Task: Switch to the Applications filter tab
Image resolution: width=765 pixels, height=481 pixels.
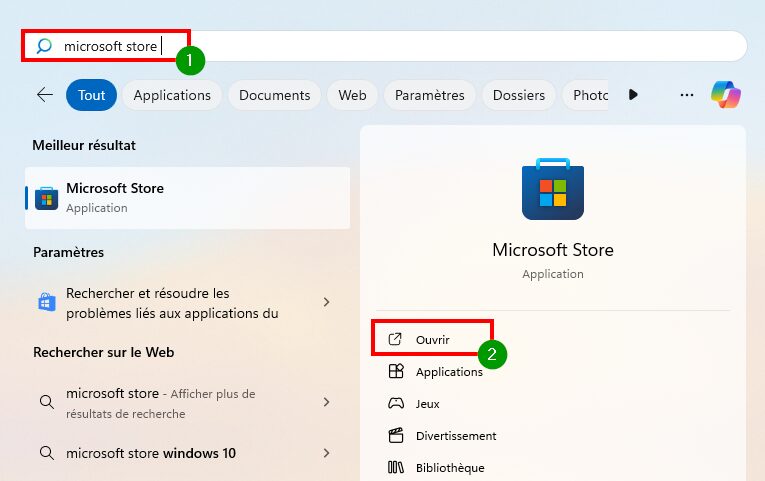Action: pyautogui.click(x=172, y=95)
